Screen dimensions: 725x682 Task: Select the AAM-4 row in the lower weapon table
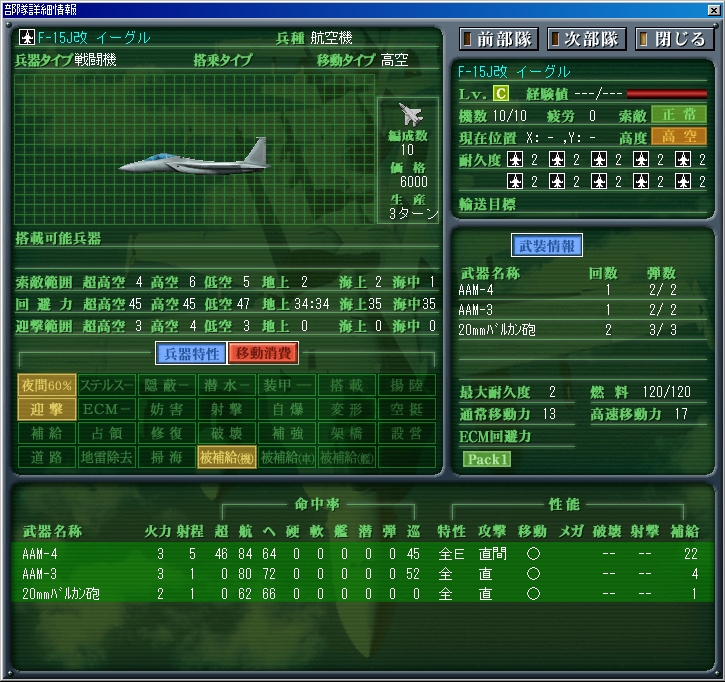point(362,553)
